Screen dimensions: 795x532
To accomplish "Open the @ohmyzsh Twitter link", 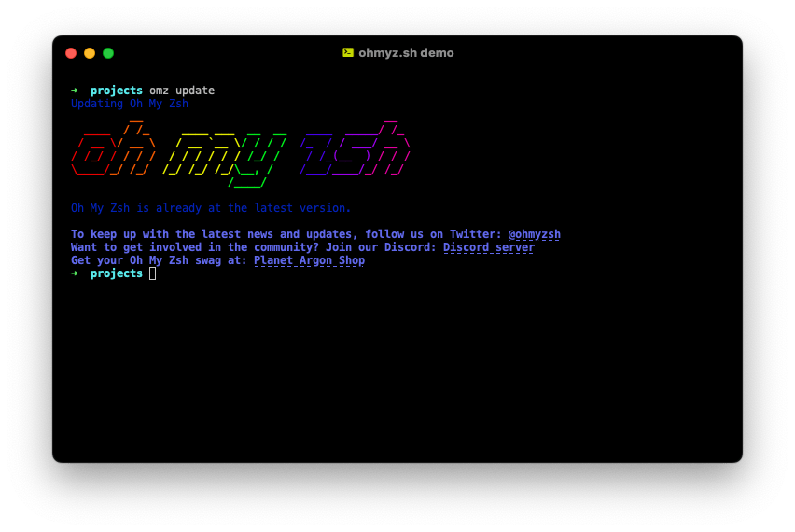I will 535,234.
